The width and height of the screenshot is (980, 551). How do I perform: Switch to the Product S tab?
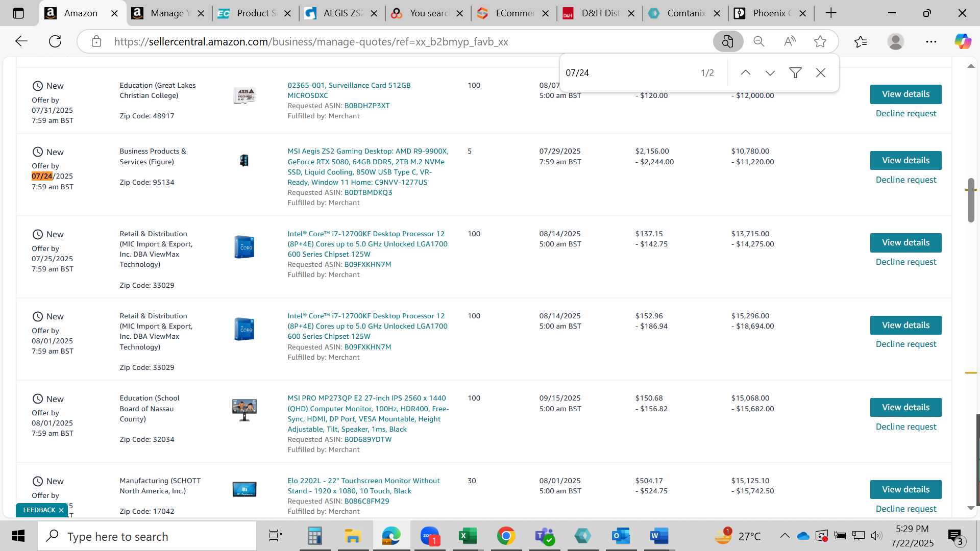click(254, 13)
